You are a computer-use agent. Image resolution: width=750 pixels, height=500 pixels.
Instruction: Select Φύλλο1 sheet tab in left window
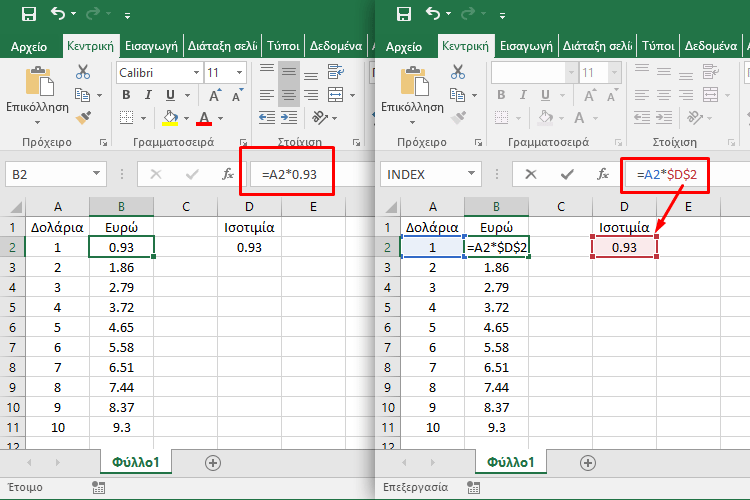(136, 462)
